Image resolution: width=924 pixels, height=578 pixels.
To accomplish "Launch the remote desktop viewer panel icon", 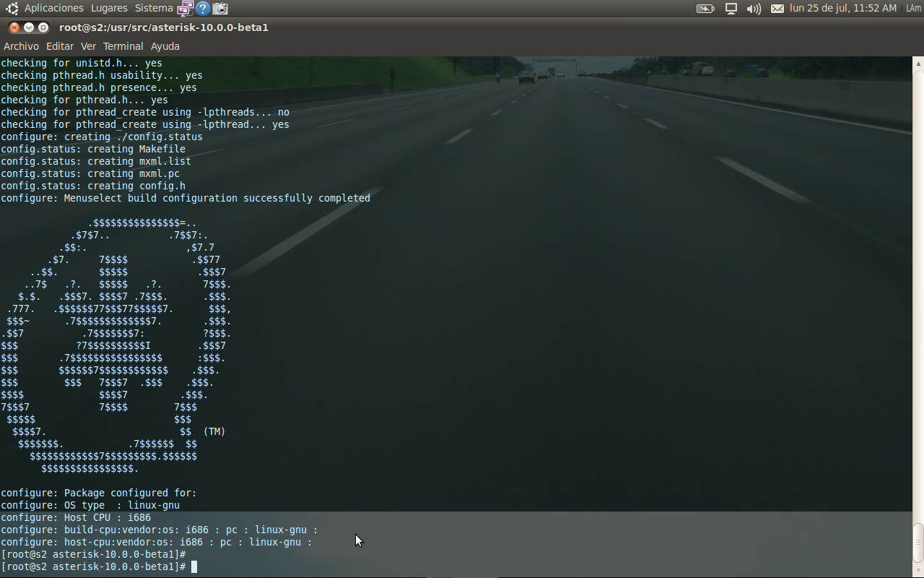I will (186, 9).
